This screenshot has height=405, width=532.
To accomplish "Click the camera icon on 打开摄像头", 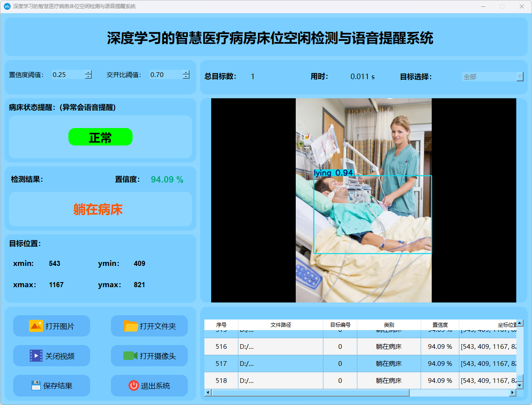I will point(130,356).
